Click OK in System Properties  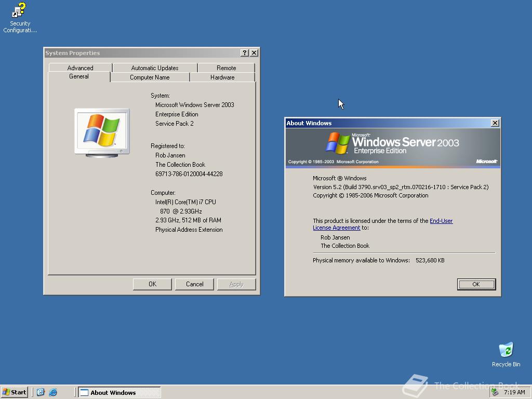(152, 284)
